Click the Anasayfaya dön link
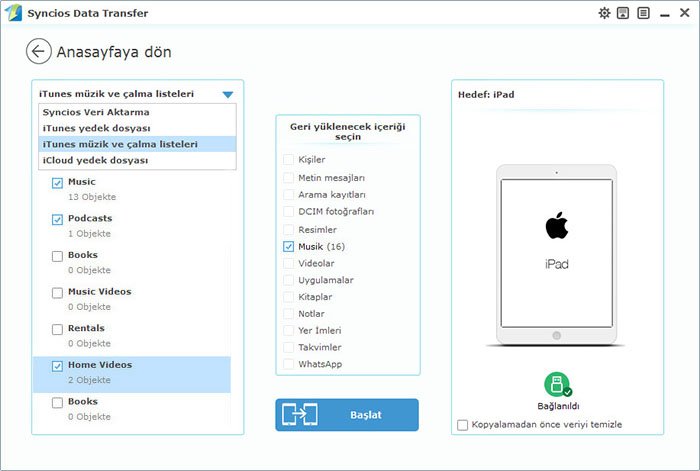 pos(114,52)
